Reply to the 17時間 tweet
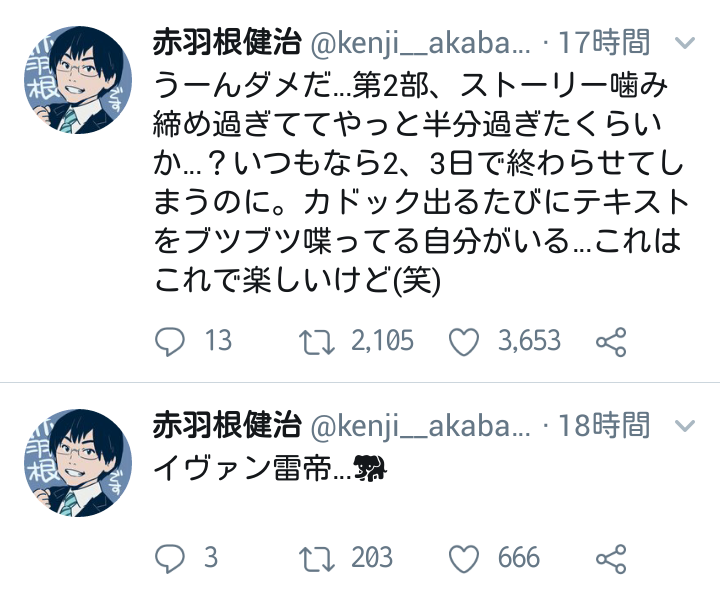 coord(172,341)
